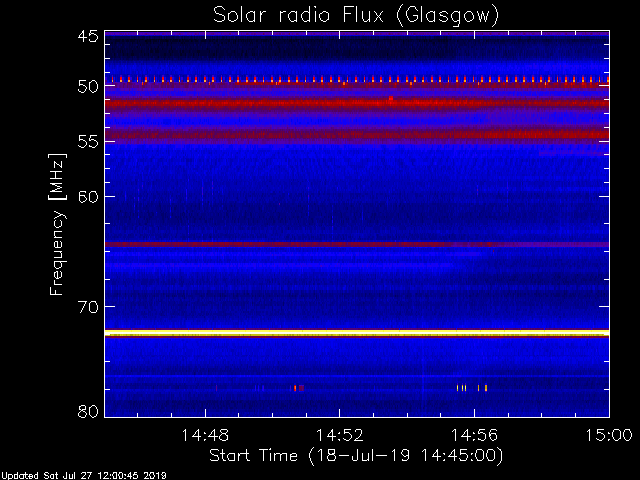
Task: Click the 'Solar radio Flux (Glasgow)' title
Action: pos(356,15)
